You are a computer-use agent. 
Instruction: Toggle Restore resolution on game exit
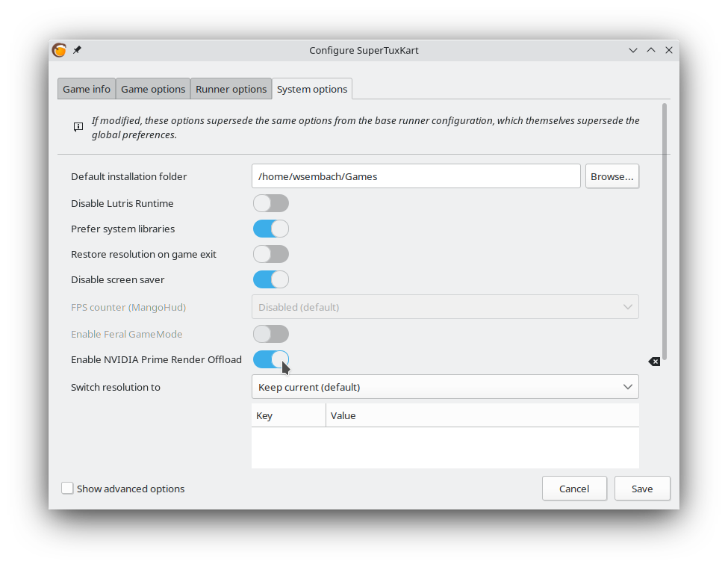(x=270, y=254)
